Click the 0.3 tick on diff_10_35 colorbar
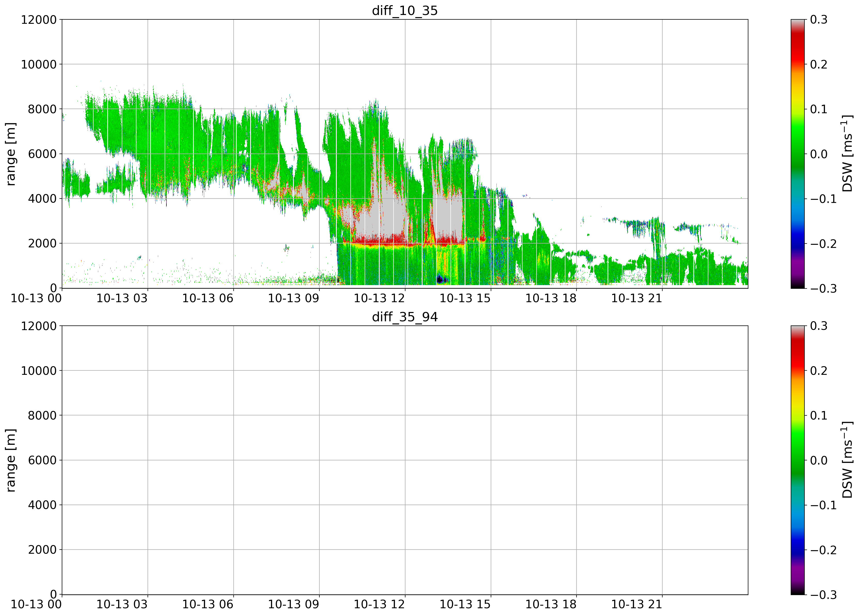The width and height of the screenshot is (860, 616). click(x=819, y=20)
